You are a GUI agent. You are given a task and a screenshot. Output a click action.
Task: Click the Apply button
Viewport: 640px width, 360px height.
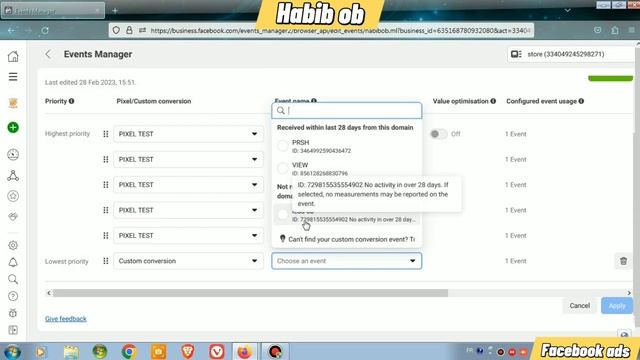pos(617,305)
